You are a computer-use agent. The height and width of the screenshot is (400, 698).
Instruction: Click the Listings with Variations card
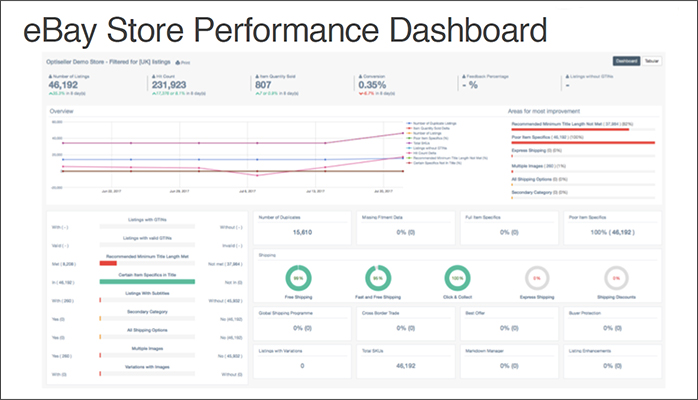[302, 361]
